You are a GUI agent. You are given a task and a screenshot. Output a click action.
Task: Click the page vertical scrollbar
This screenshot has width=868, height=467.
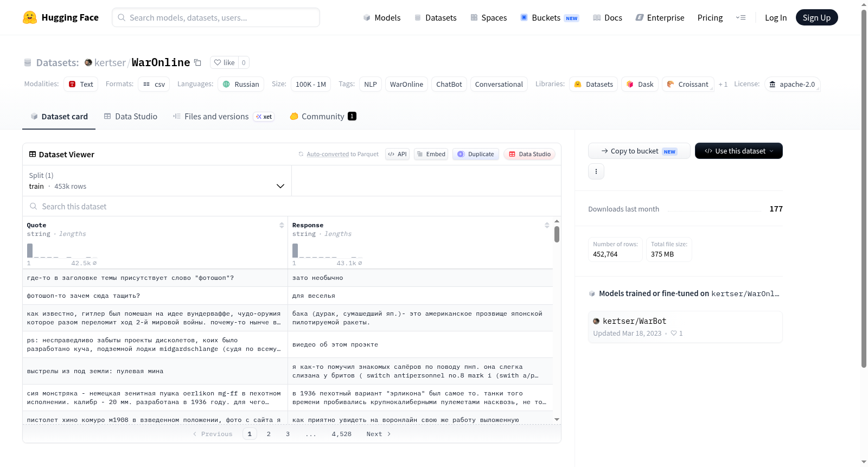pos(864,189)
